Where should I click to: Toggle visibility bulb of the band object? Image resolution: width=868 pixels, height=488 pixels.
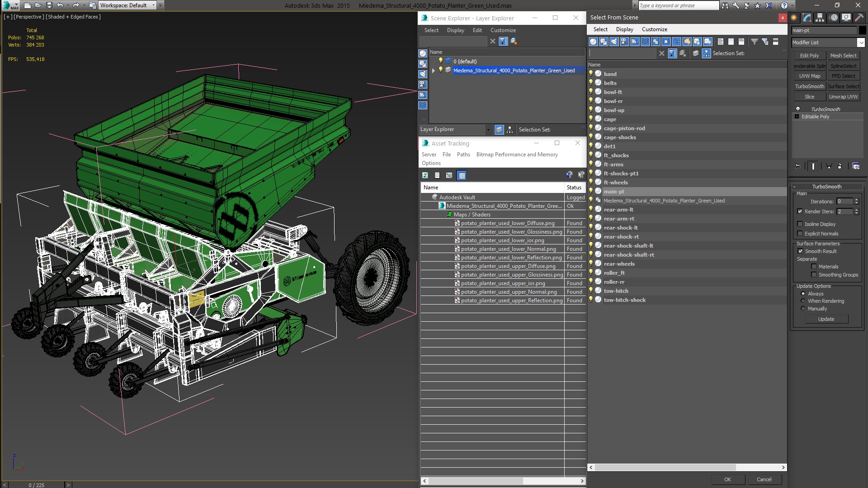(x=591, y=74)
